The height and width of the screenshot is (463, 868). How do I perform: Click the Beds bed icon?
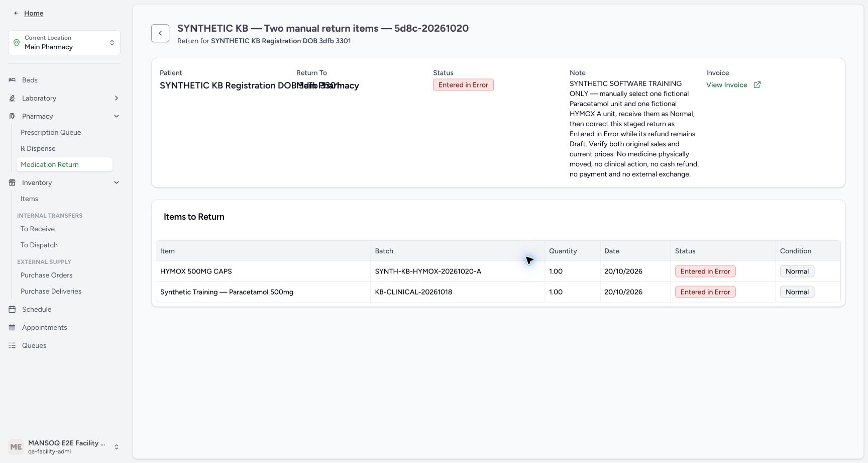[x=12, y=80]
